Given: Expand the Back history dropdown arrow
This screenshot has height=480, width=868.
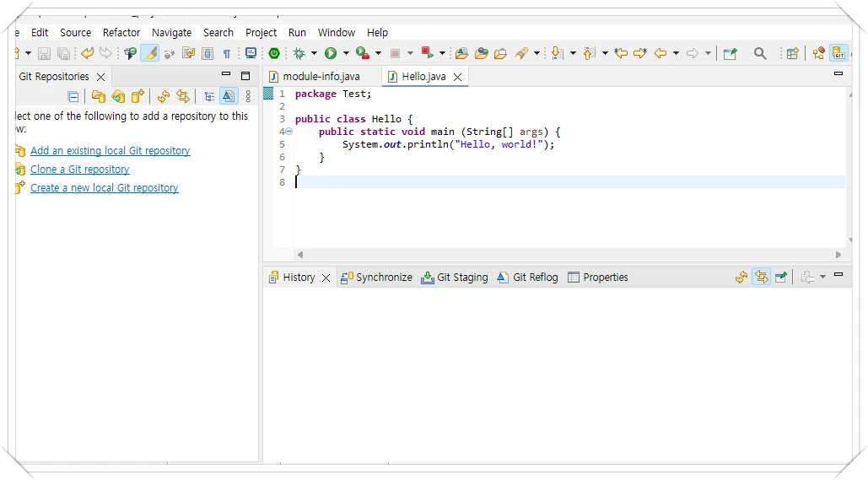Looking at the screenshot, I should 676,53.
